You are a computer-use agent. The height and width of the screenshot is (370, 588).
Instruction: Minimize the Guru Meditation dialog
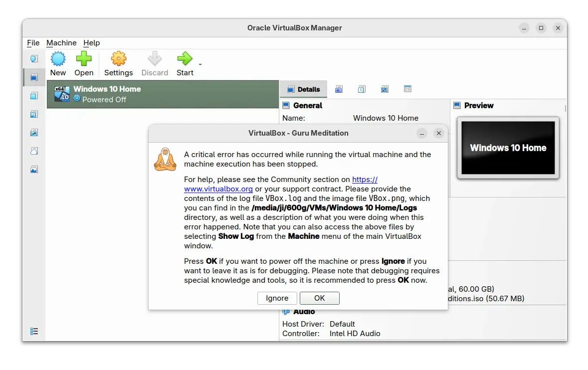[x=422, y=133]
